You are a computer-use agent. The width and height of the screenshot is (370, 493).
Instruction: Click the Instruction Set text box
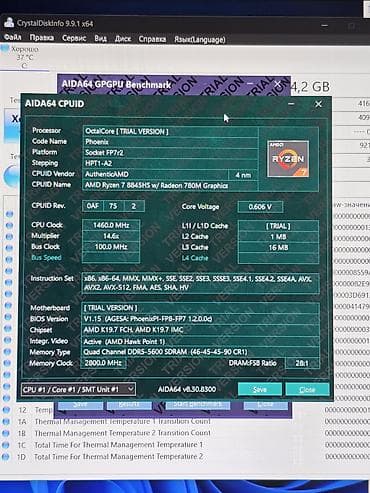pos(201,283)
